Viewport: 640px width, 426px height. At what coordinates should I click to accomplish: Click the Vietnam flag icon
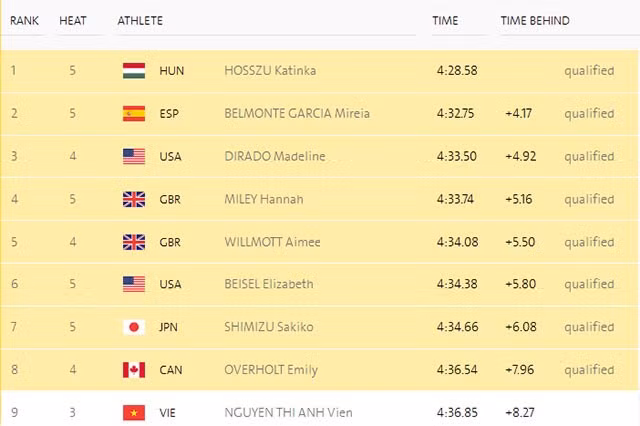(x=134, y=412)
